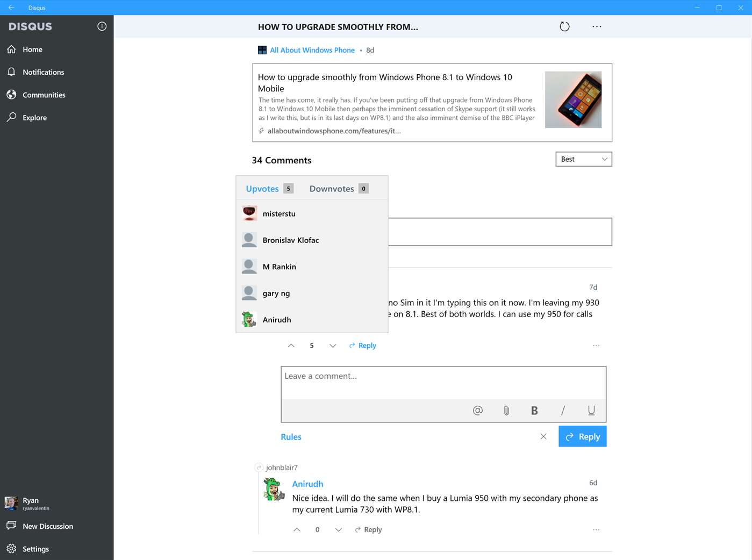The height and width of the screenshot is (560, 752).
Task: Switch to the Downvotes tab
Action: pyautogui.click(x=339, y=189)
